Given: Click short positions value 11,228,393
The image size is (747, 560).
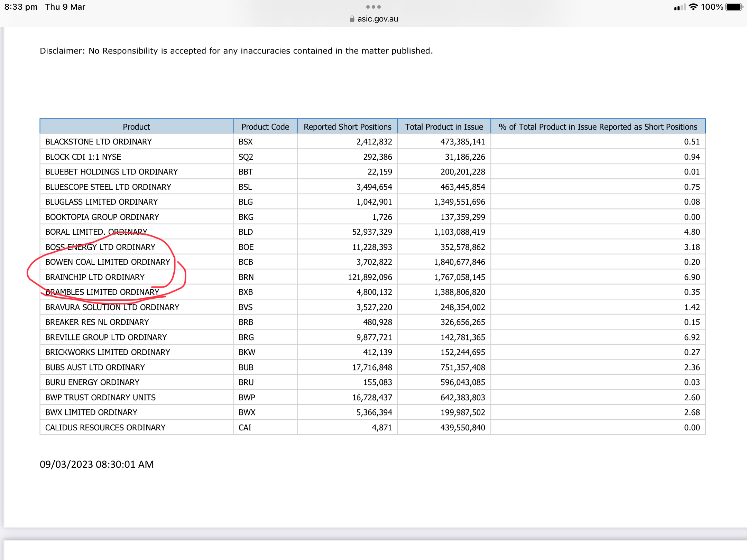Looking at the screenshot, I should [372, 247].
